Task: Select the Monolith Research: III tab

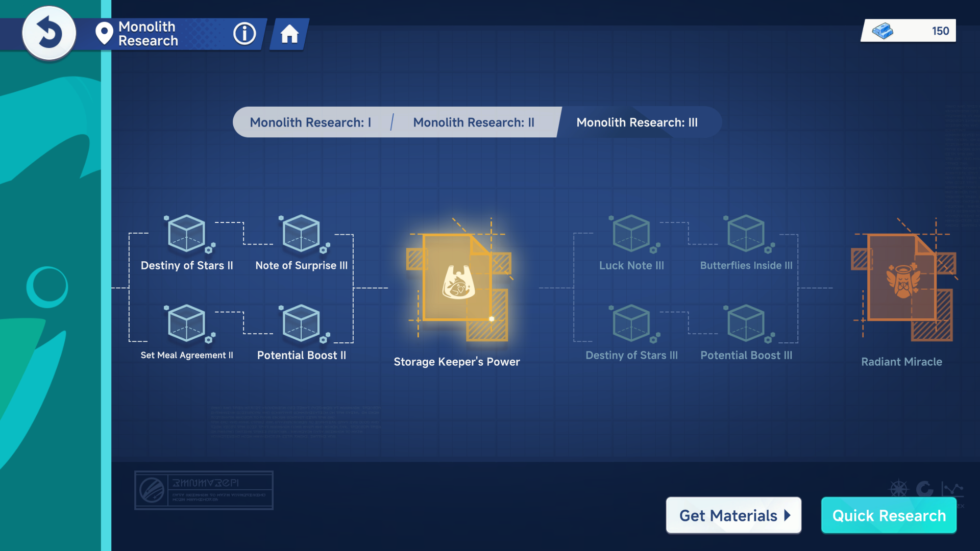Action: [x=636, y=122]
